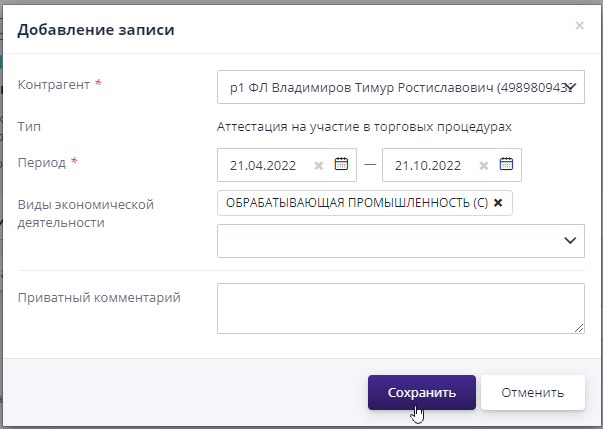
Task: Expand the economic activity dropdown arrow
Action: 570,240
